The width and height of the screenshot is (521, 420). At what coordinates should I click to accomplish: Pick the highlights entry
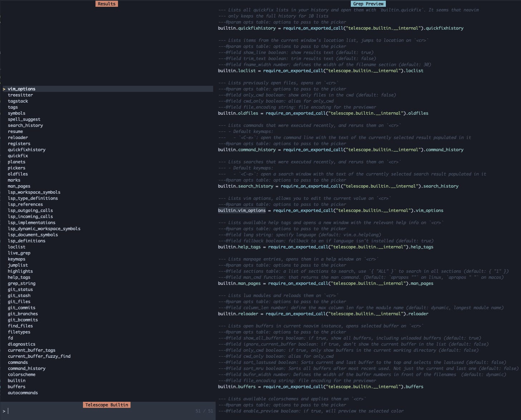[20, 271]
